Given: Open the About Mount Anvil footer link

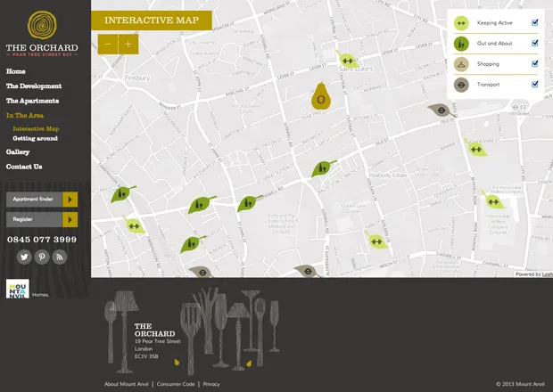Looking at the screenshot, I should tap(127, 384).
